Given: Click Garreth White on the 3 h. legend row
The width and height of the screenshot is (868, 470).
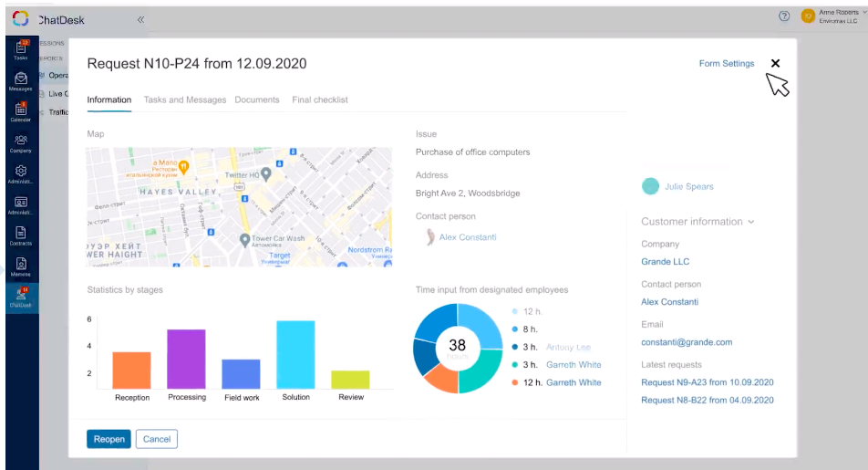Looking at the screenshot, I should pyautogui.click(x=573, y=365).
